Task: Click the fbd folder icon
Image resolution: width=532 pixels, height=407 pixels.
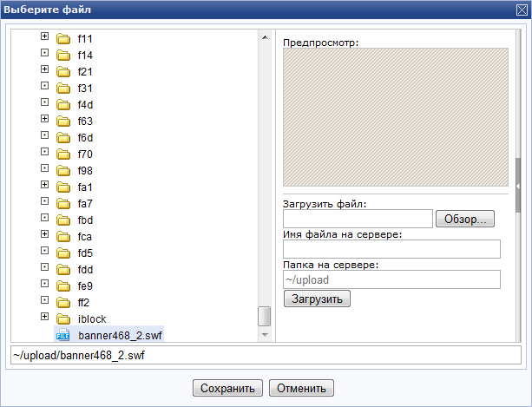Action: 63,220
